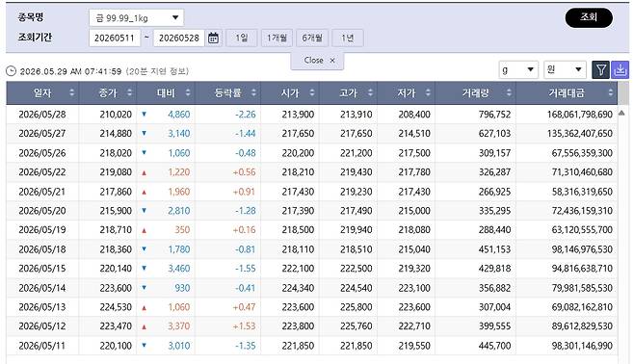Image resolution: width=634 pixels, height=364 pixels.
Task: Open the currency 원 dropdown
Action: pyautogui.click(x=565, y=70)
